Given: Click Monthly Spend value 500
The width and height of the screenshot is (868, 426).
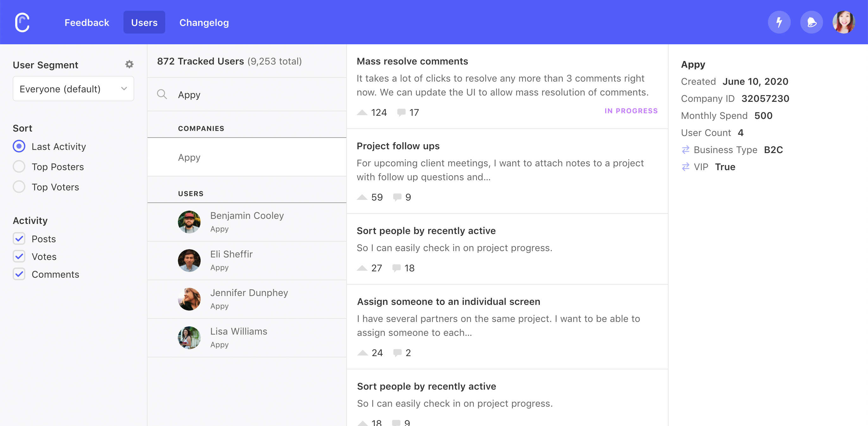Looking at the screenshot, I should (763, 116).
